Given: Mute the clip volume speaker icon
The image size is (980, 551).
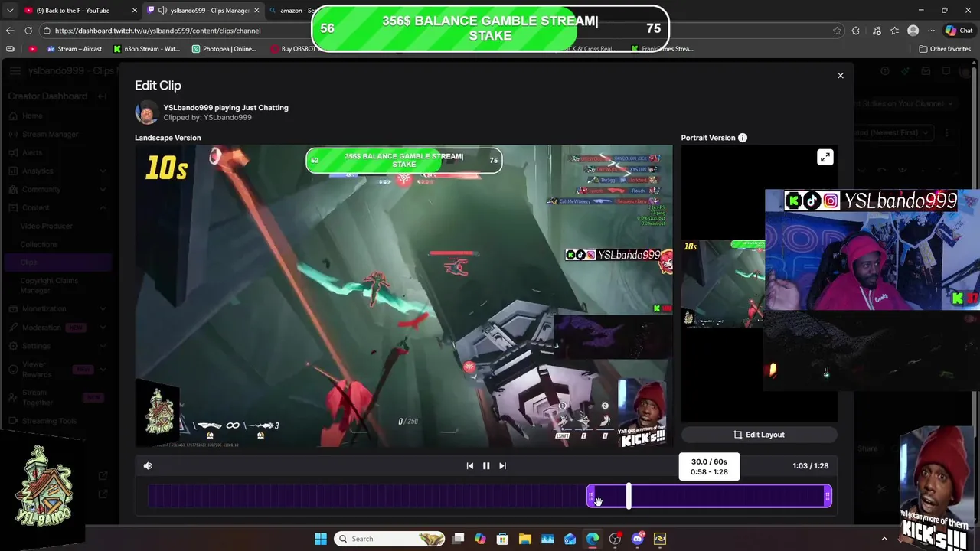Looking at the screenshot, I should click(x=148, y=465).
